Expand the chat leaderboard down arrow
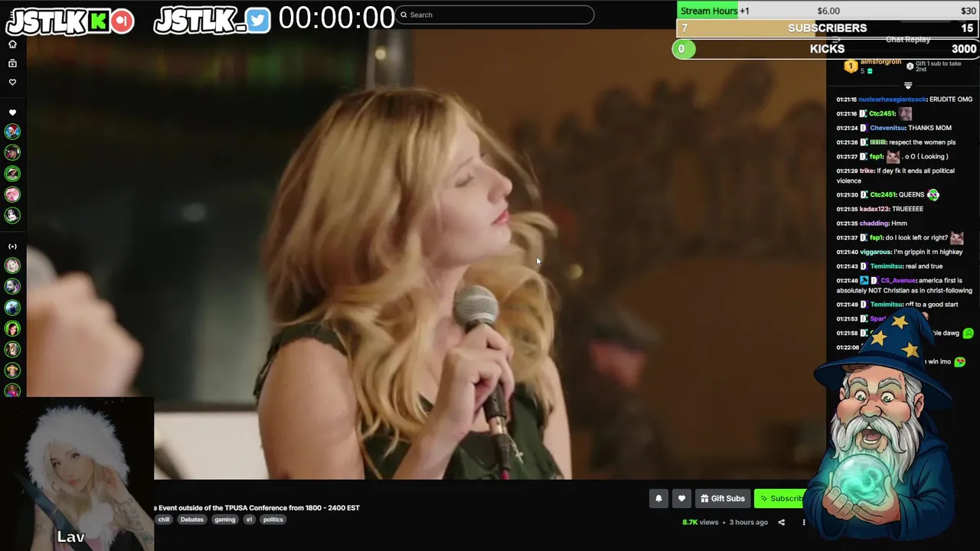The height and width of the screenshot is (551, 980). point(908,86)
